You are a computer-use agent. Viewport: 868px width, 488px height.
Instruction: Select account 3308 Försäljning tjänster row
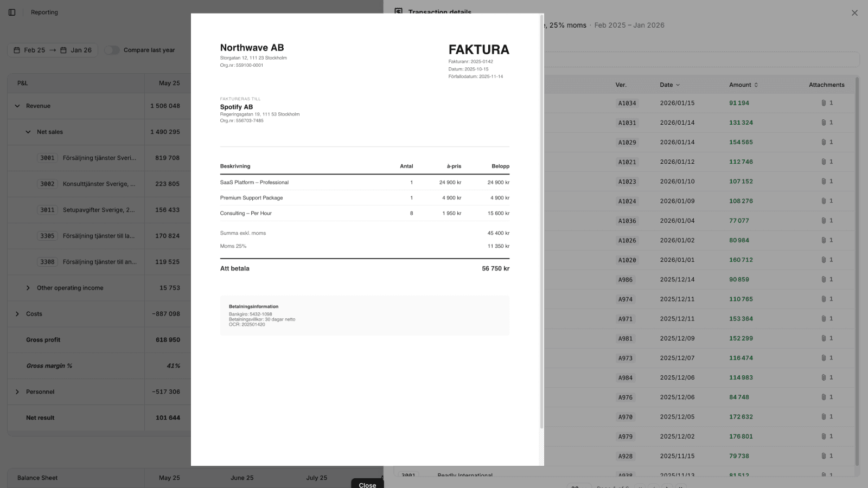(99, 262)
